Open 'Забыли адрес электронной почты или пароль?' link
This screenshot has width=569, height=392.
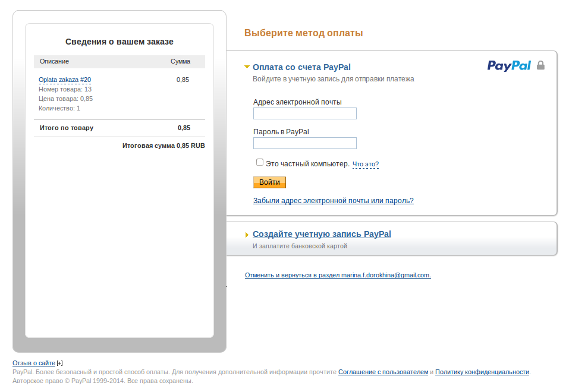pos(334,201)
